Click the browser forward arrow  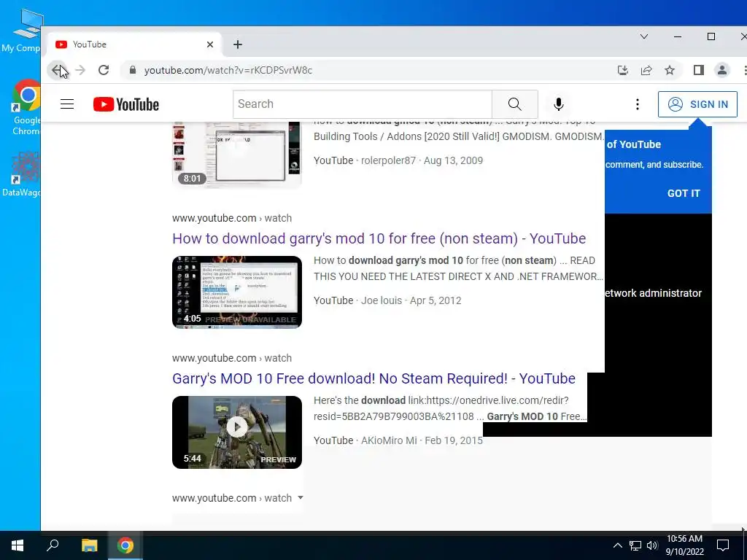80,71
